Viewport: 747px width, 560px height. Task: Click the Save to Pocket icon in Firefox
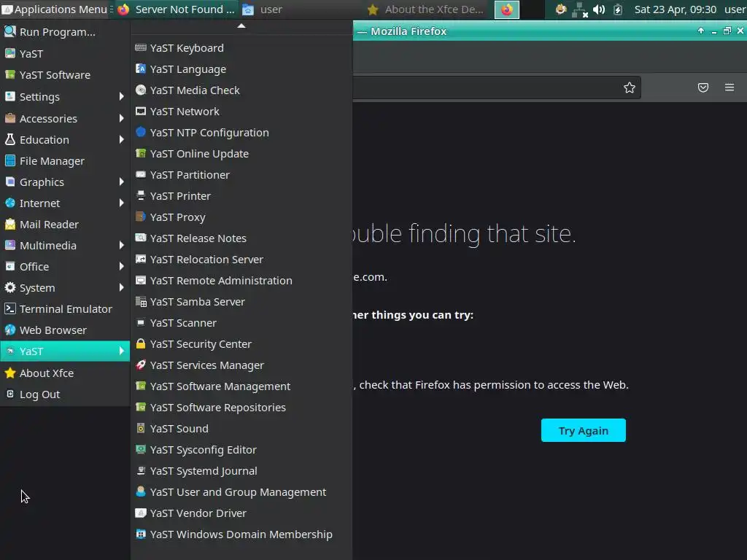703,87
